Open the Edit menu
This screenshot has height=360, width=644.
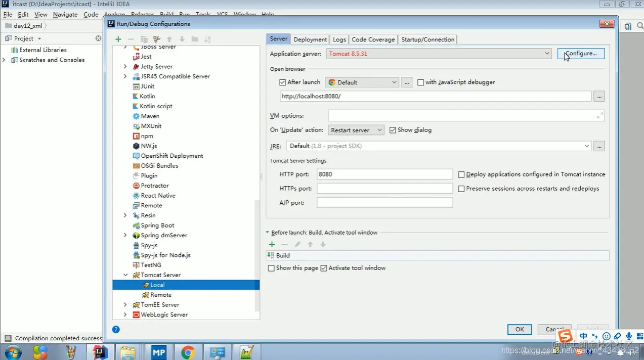[23, 14]
